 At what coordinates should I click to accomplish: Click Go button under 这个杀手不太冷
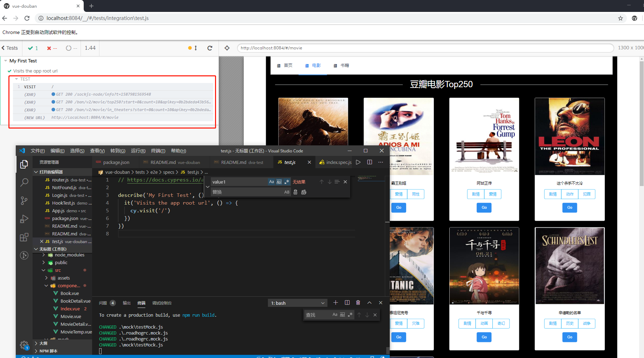(x=569, y=207)
